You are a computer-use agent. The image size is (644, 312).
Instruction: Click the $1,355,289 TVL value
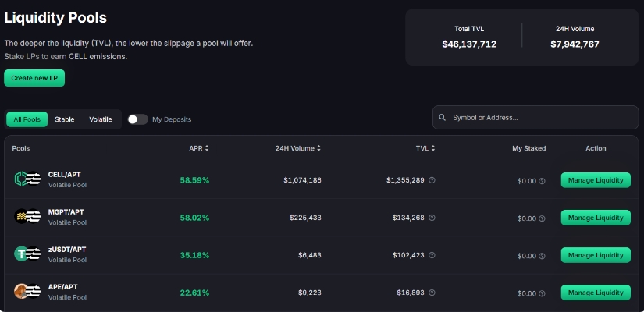pos(405,180)
